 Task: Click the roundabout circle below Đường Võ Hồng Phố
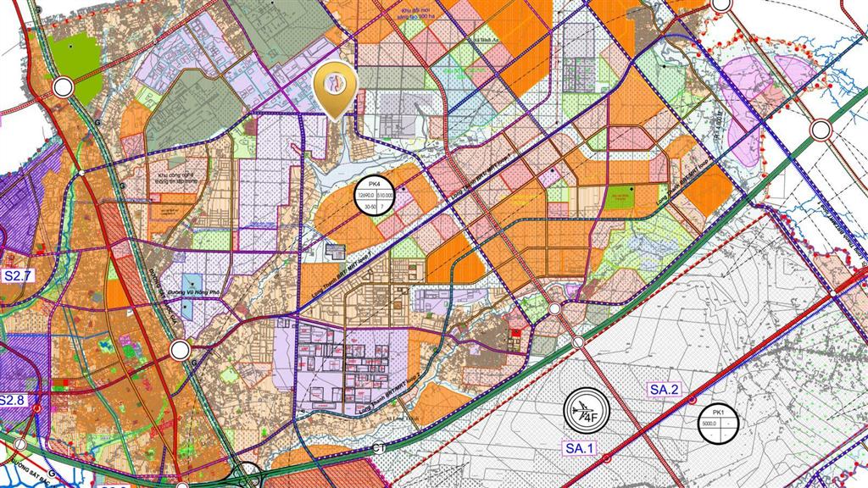pyautogui.click(x=180, y=350)
